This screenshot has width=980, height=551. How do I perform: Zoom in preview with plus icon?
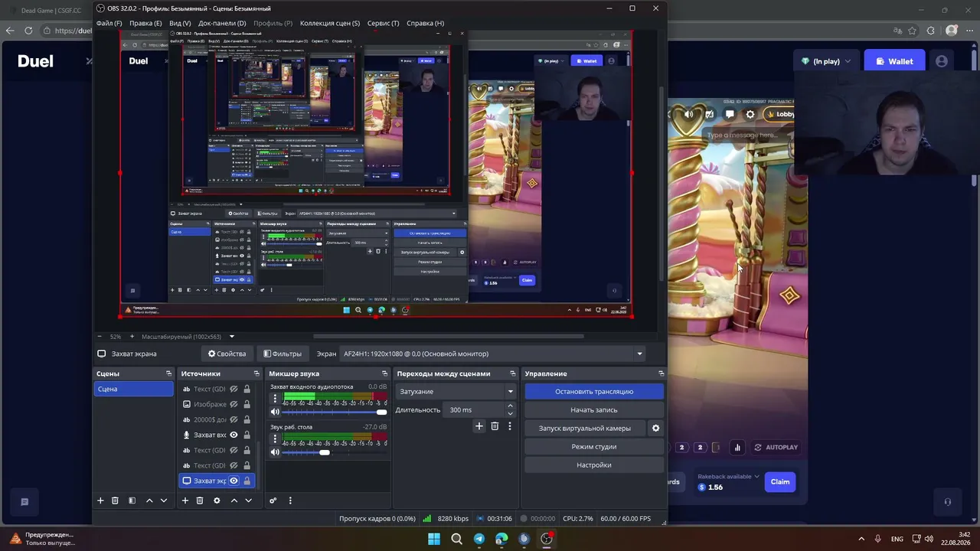tap(132, 337)
